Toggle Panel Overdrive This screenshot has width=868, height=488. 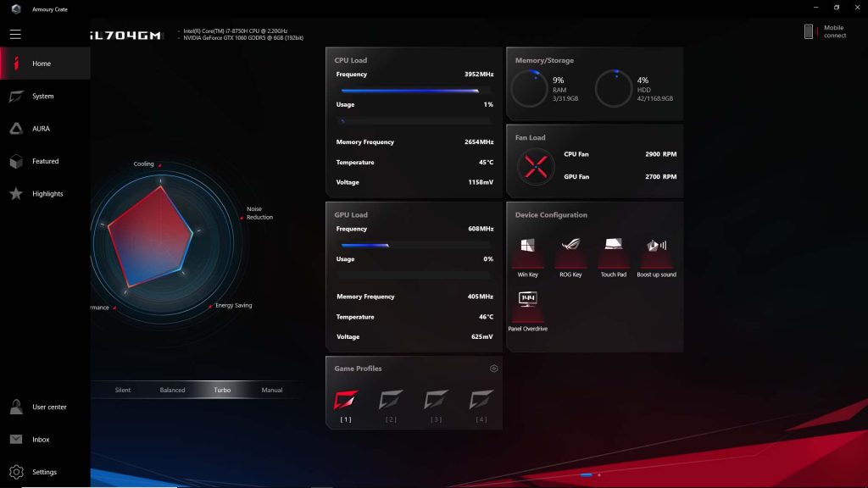[527, 311]
